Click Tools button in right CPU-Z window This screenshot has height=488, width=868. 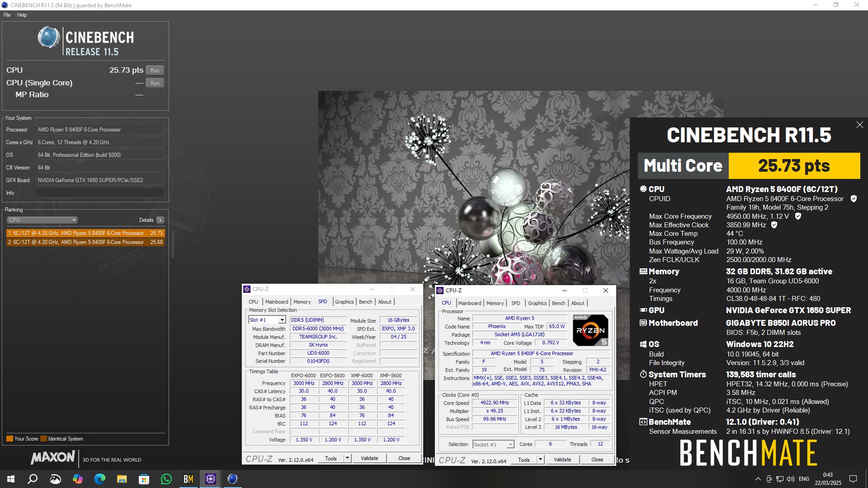point(524,460)
